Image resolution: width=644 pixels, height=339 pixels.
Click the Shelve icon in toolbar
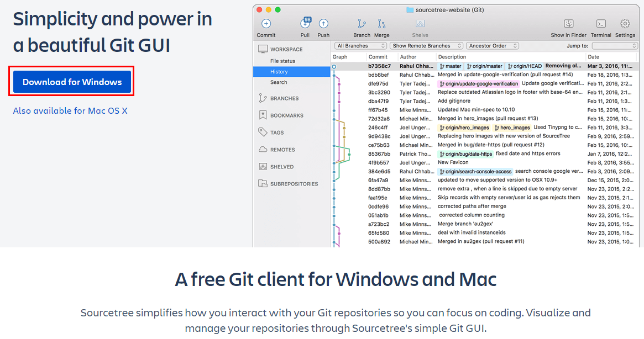click(x=420, y=24)
